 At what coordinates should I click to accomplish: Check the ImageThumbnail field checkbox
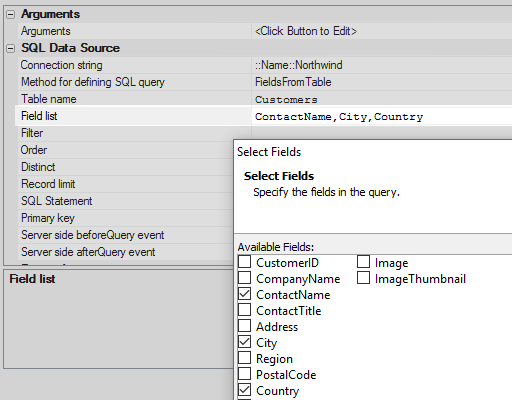(x=363, y=278)
